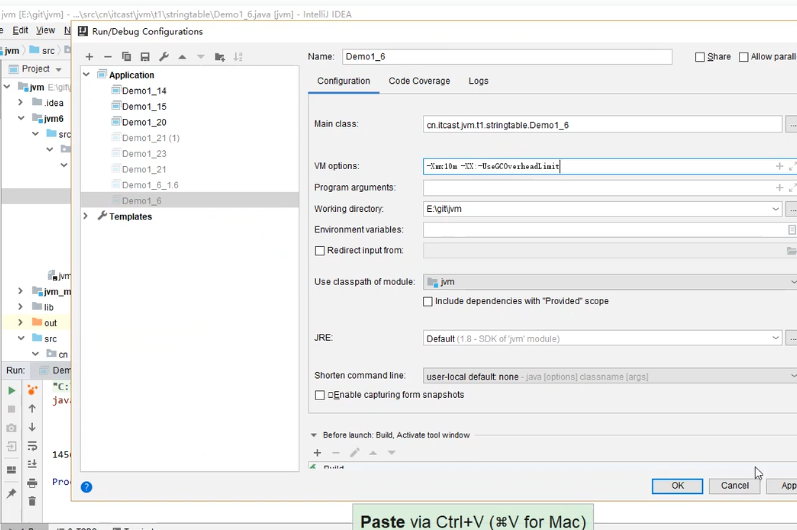The height and width of the screenshot is (530, 797).
Task: Collapse Before launch section triangle
Action: [x=314, y=435]
